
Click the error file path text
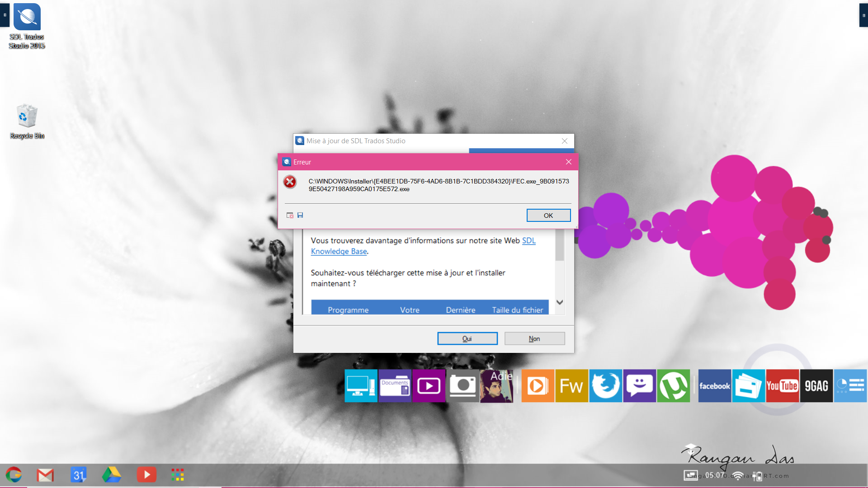[x=439, y=185]
